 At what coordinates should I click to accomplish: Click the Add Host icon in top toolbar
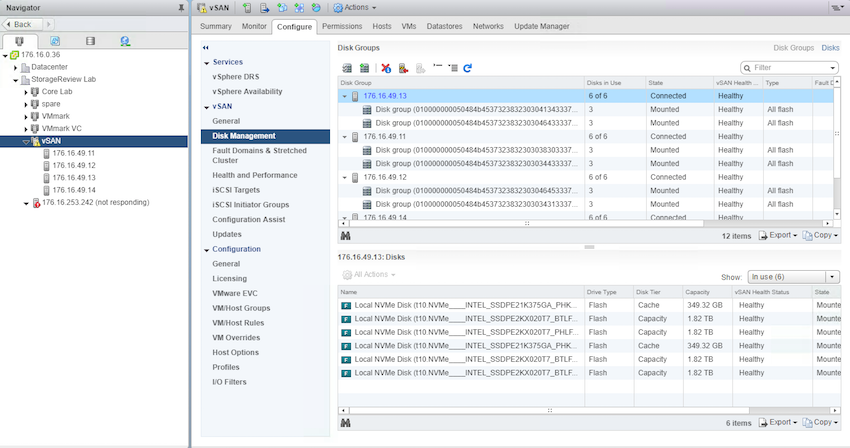click(x=247, y=8)
